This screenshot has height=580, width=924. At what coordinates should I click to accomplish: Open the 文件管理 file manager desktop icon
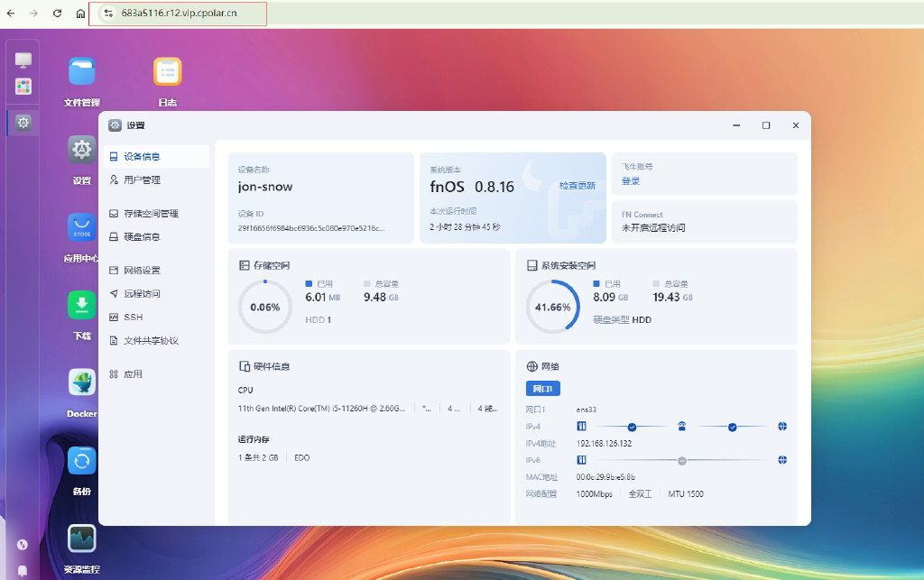click(82, 72)
